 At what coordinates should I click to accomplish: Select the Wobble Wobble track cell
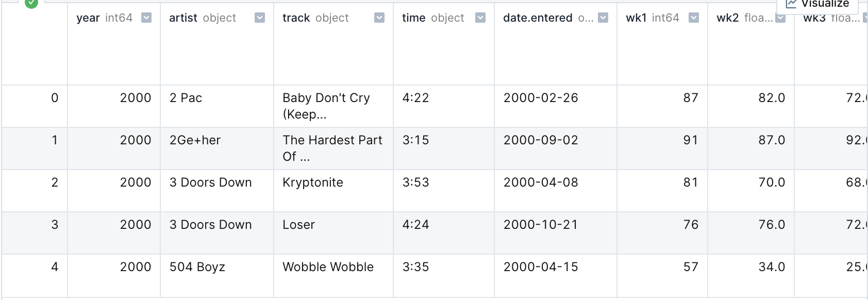pos(333,275)
